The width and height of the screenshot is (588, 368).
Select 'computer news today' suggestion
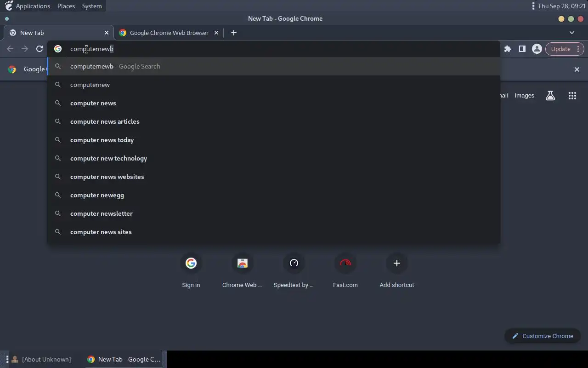(273, 140)
